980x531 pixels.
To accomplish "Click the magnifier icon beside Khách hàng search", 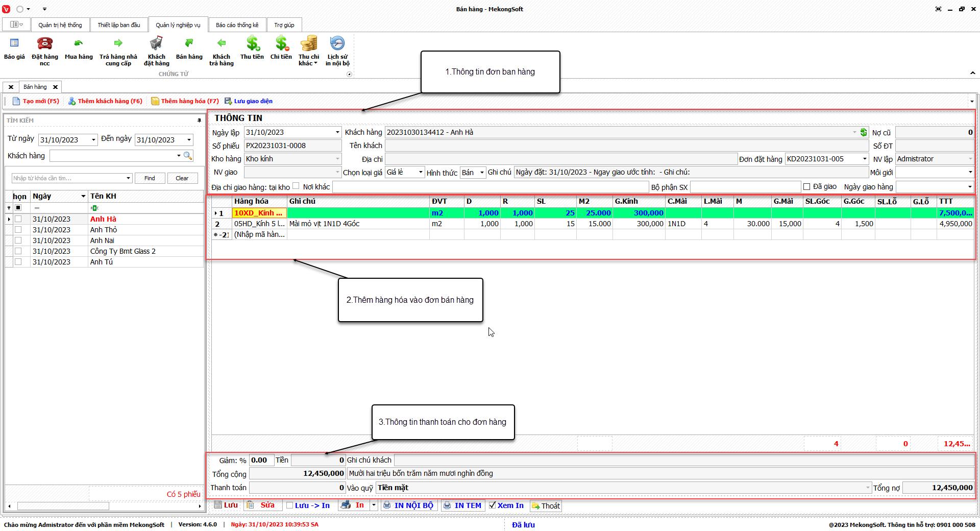I will pyautogui.click(x=188, y=156).
